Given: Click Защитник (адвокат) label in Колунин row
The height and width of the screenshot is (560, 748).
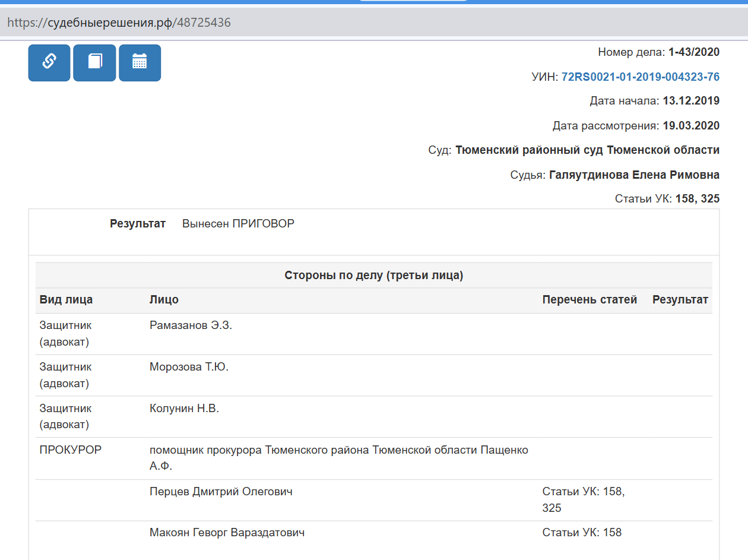Looking at the screenshot, I should point(66,417).
